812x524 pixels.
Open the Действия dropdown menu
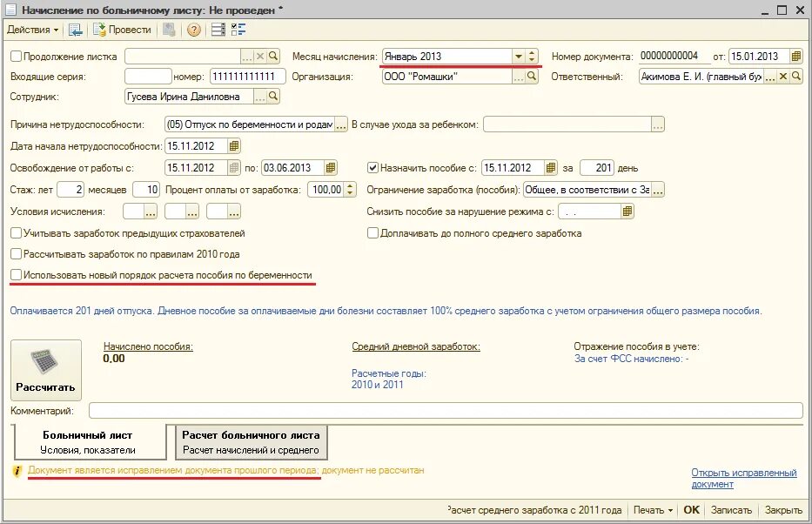click(x=32, y=30)
